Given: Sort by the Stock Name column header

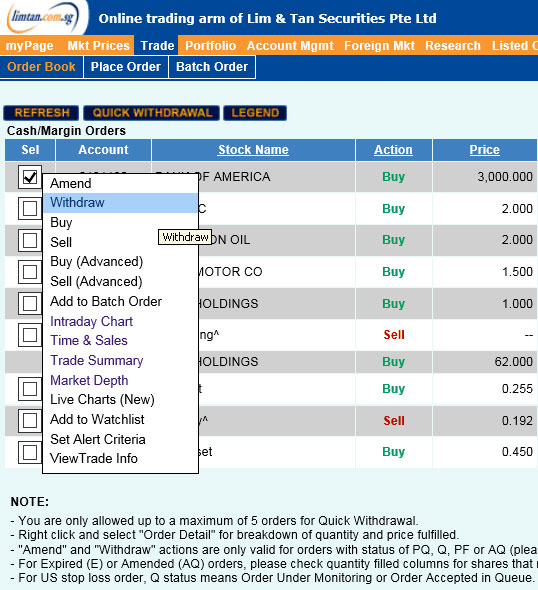Looking at the screenshot, I should tap(253, 150).
